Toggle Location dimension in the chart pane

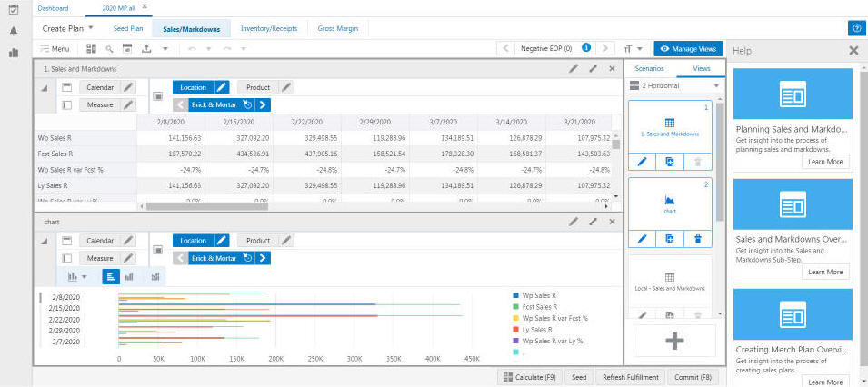point(193,241)
